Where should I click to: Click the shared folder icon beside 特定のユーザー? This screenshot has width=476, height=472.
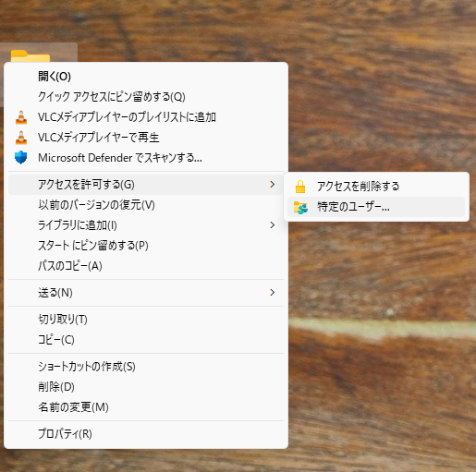[300, 207]
